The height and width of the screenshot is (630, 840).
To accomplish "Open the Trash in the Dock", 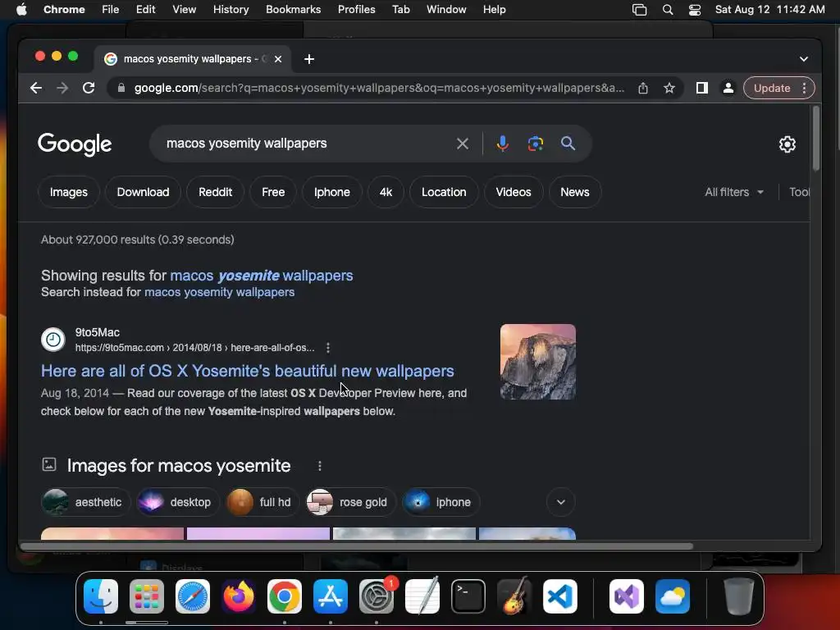I will pos(739,596).
